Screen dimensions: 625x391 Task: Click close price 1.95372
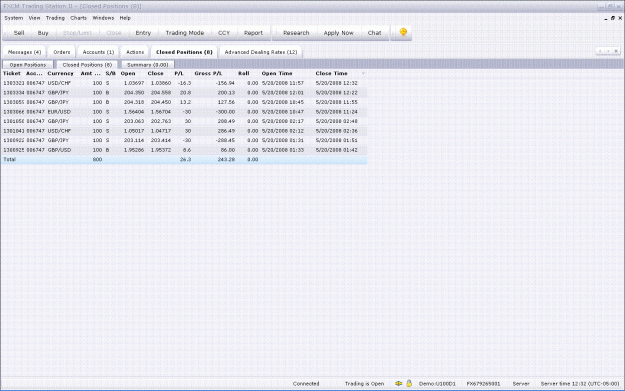pyautogui.click(x=161, y=150)
